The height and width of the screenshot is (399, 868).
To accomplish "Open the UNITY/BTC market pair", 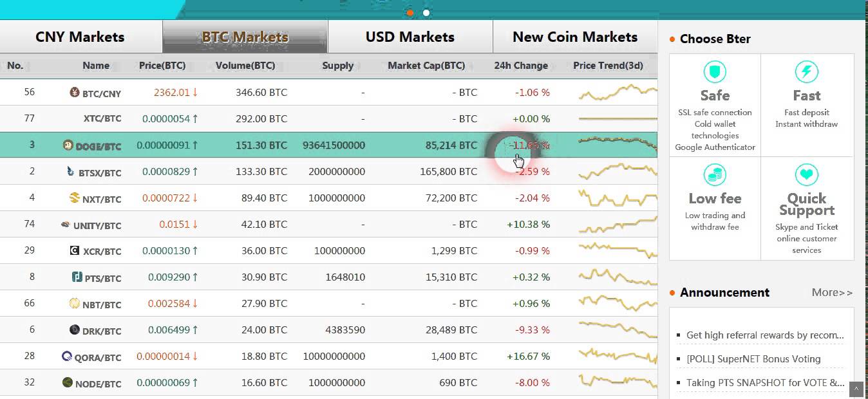I will [x=97, y=225].
